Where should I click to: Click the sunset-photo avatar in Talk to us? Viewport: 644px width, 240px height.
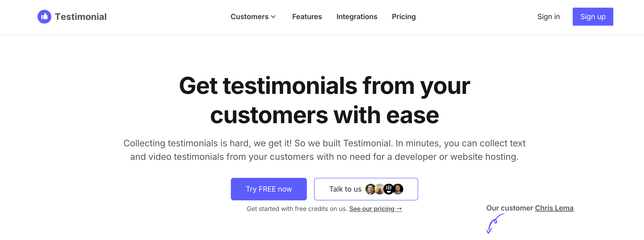point(380,190)
